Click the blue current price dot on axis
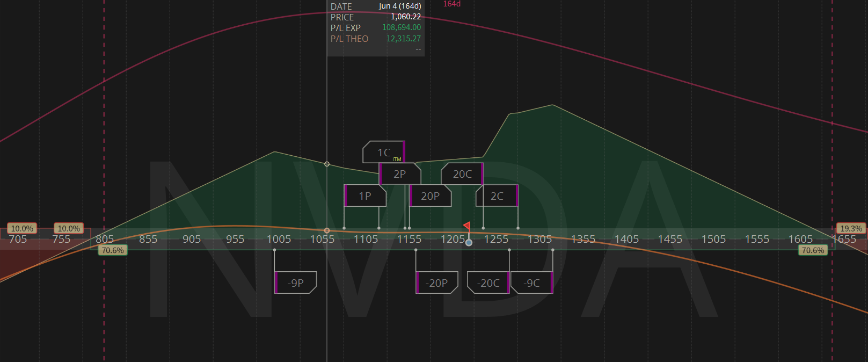The width and height of the screenshot is (868, 362). 469,243
